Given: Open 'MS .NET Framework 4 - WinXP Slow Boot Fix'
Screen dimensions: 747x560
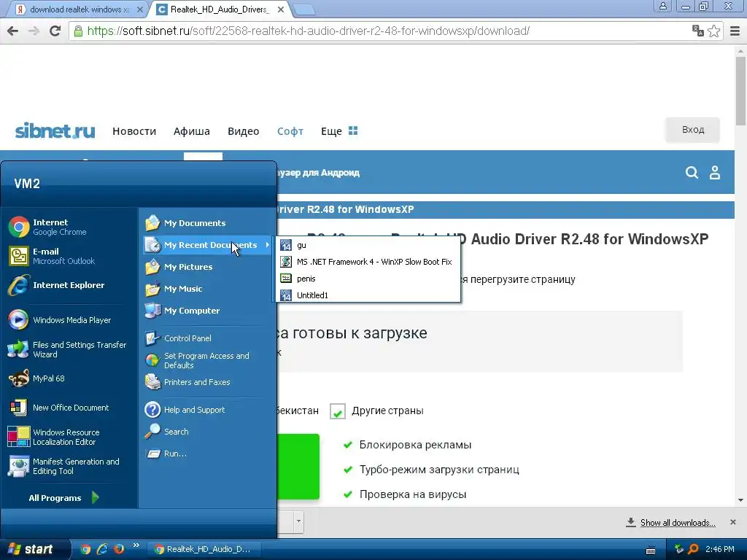Looking at the screenshot, I should pos(368,262).
